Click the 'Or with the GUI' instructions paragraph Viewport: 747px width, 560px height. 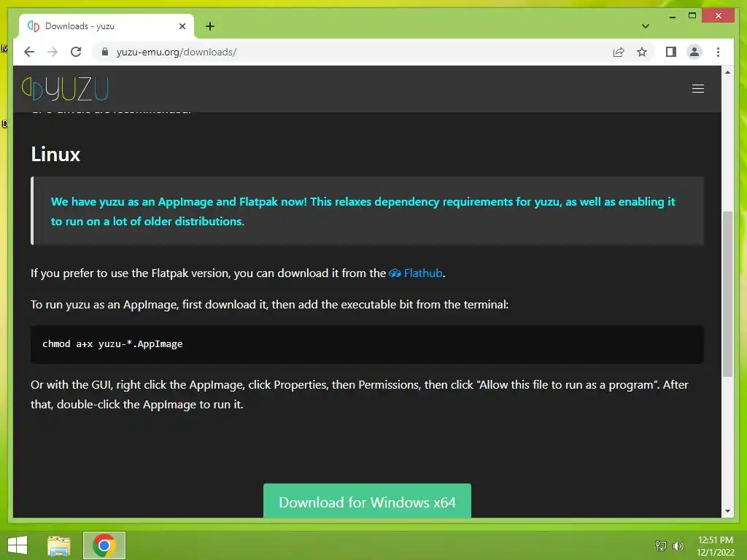[359, 394]
